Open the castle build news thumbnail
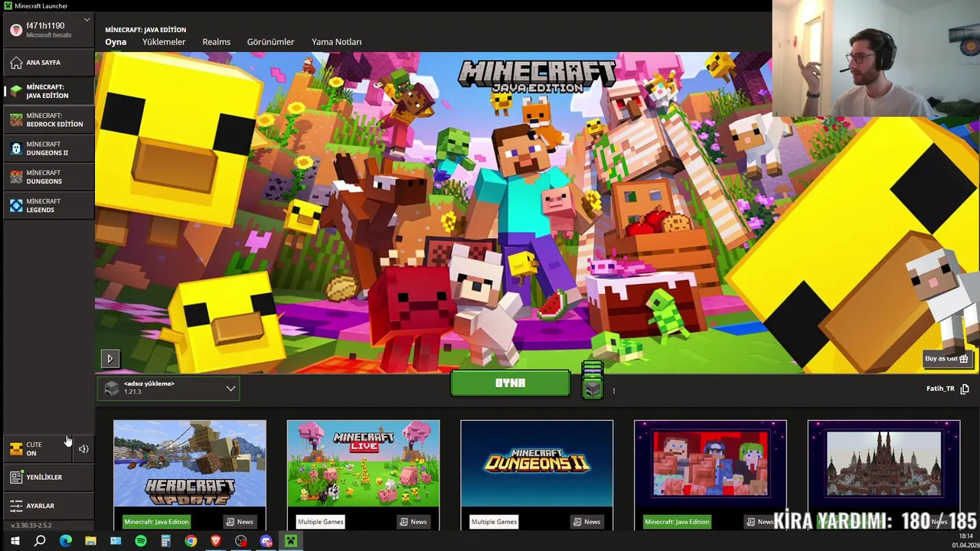Viewport: 980px width, 551px height. (884, 463)
